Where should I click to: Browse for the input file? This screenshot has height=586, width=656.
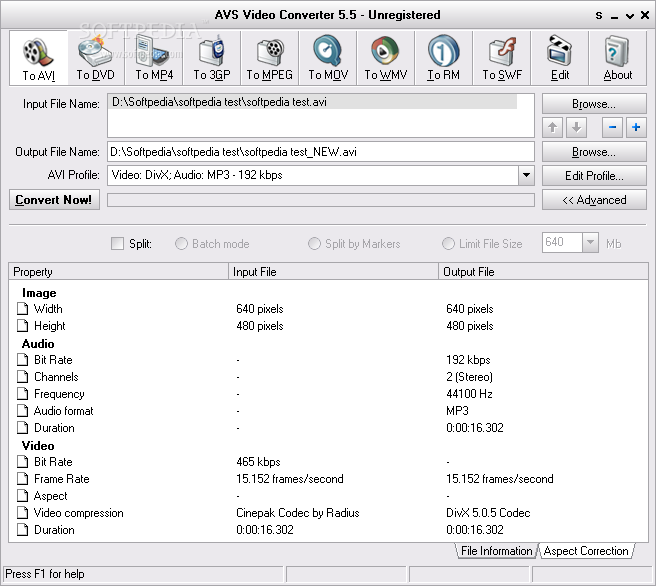[x=594, y=104]
